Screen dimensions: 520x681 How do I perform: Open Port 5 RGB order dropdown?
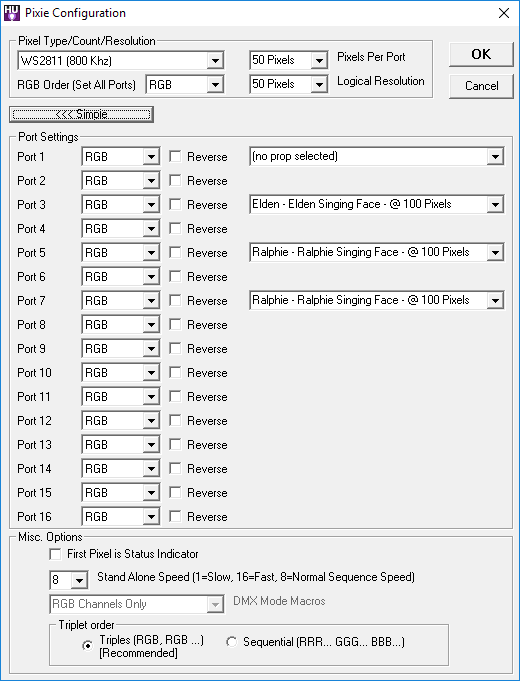click(120, 252)
